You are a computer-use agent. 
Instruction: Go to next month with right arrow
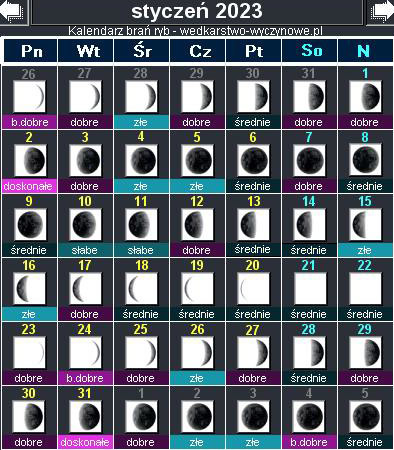point(381,11)
